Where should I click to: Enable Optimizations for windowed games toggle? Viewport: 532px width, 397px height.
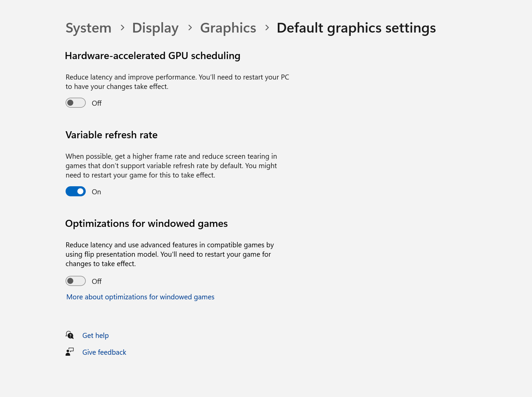[75, 281]
